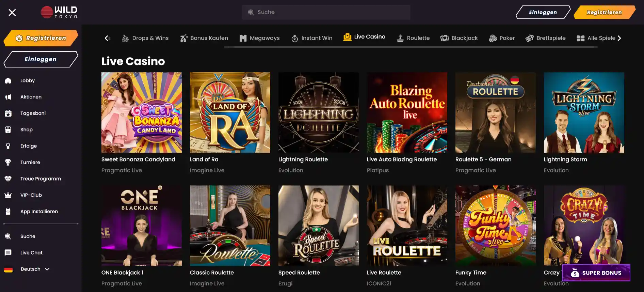Click the Wild Tokyo logo

(x=59, y=12)
